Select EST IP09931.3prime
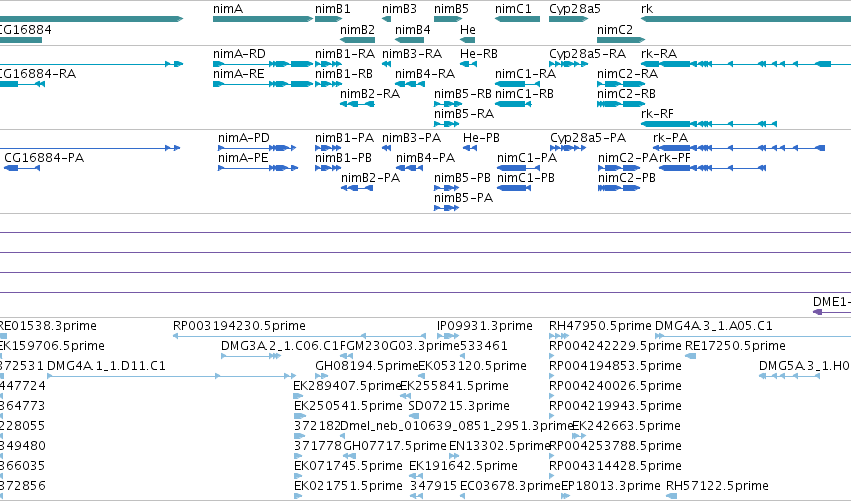The image size is (851, 501). click(448, 336)
